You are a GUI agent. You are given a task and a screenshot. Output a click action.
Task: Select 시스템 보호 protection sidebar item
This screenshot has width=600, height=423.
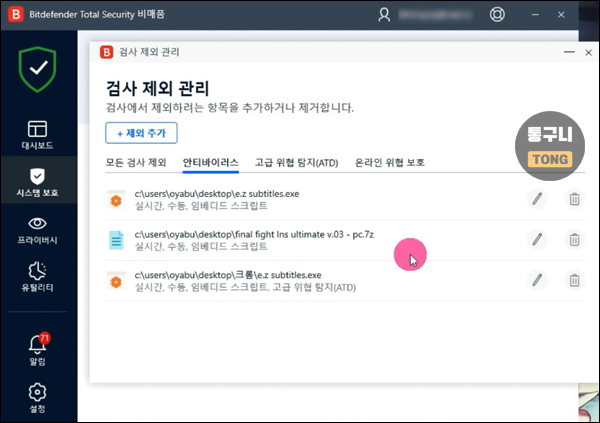[x=38, y=182]
